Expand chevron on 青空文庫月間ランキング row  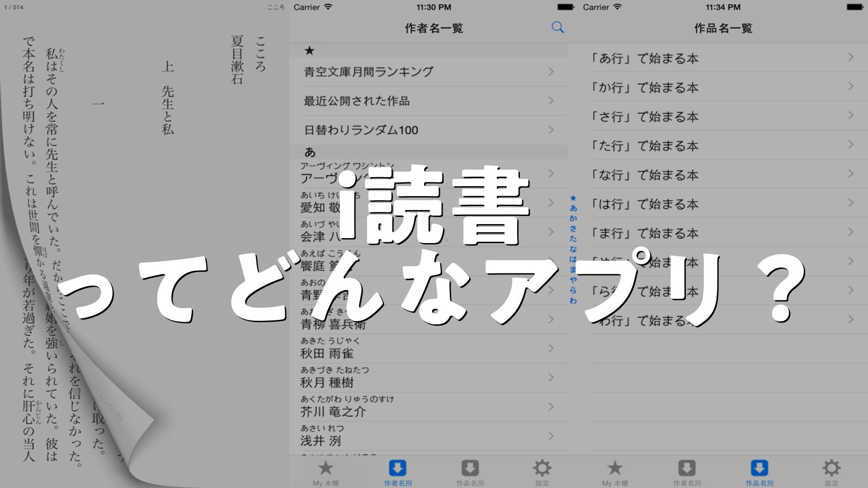tap(551, 71)
